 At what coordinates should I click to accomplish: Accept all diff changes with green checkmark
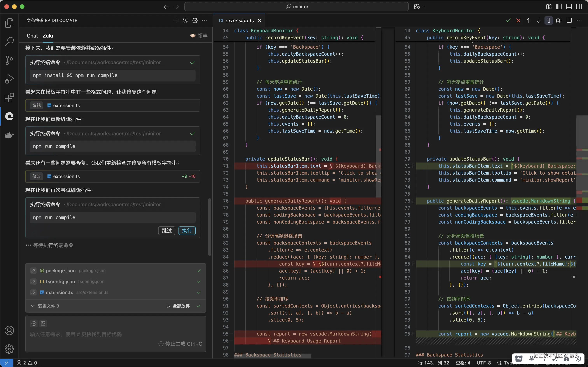tap(508, 20)
